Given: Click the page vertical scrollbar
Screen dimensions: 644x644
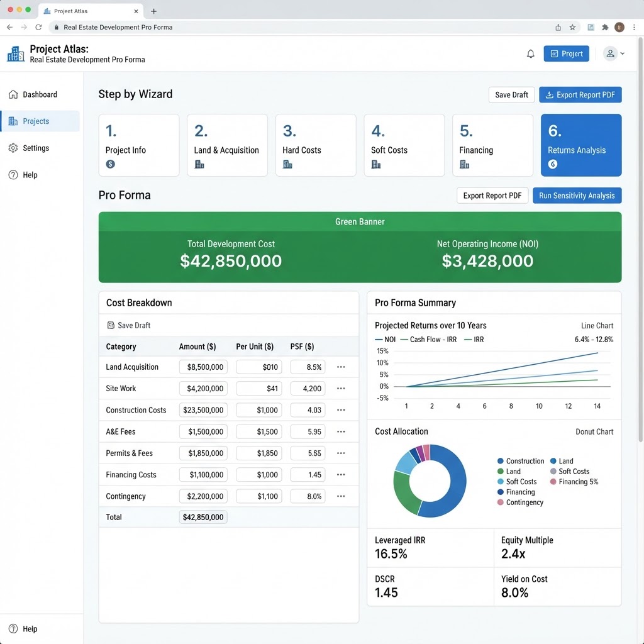Looking at the screenshot, I should pos(640,240).
